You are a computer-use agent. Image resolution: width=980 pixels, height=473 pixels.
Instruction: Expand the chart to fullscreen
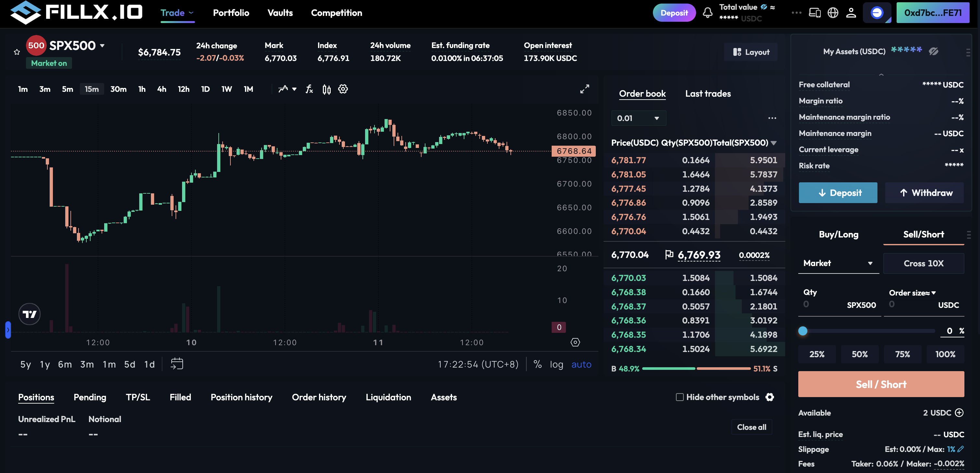585,89
